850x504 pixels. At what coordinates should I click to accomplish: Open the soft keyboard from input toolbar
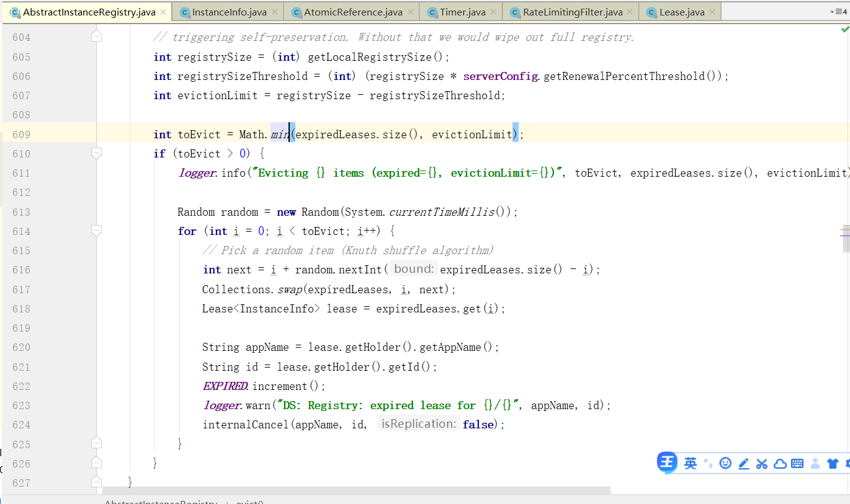click(x=797, y=463)
